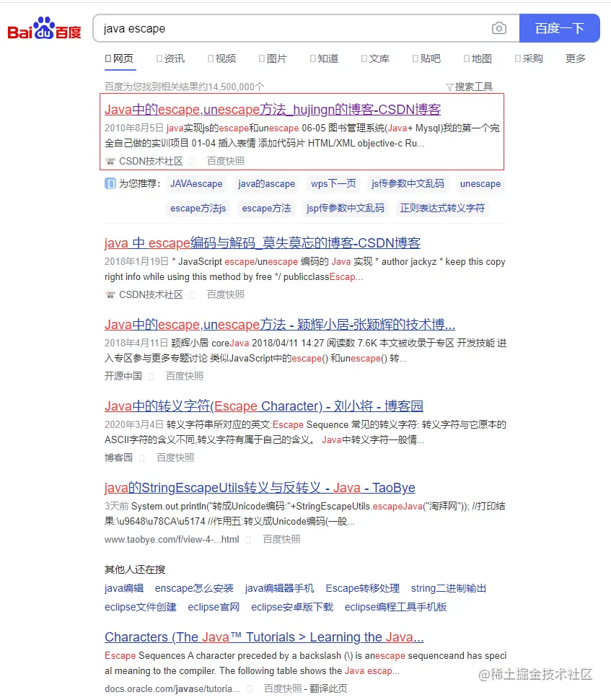Click CSDN技术社区 under hujingn result
Viewport: 611px width, 700px height.
(x=151, y=161)
